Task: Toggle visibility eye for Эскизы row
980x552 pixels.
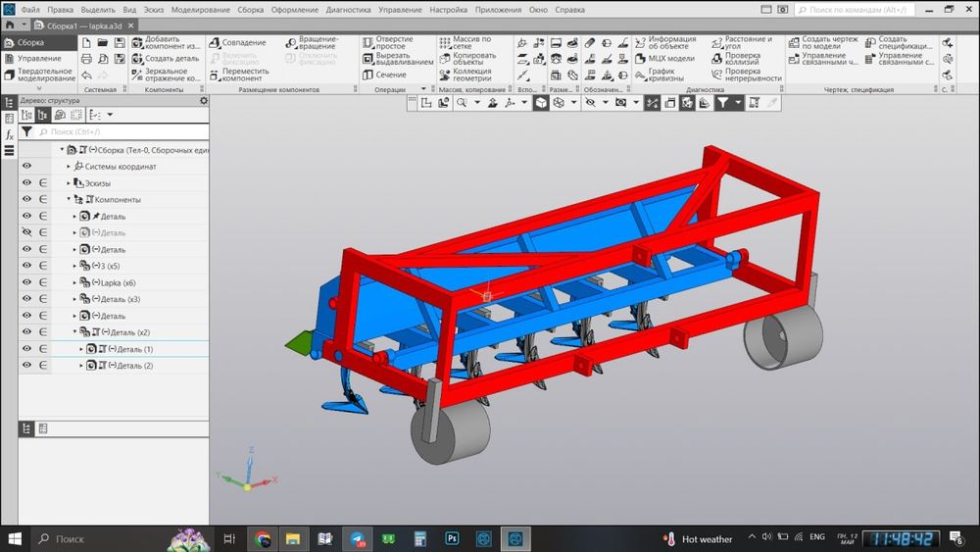Action: pyautogui.click(x=26, y=182)
